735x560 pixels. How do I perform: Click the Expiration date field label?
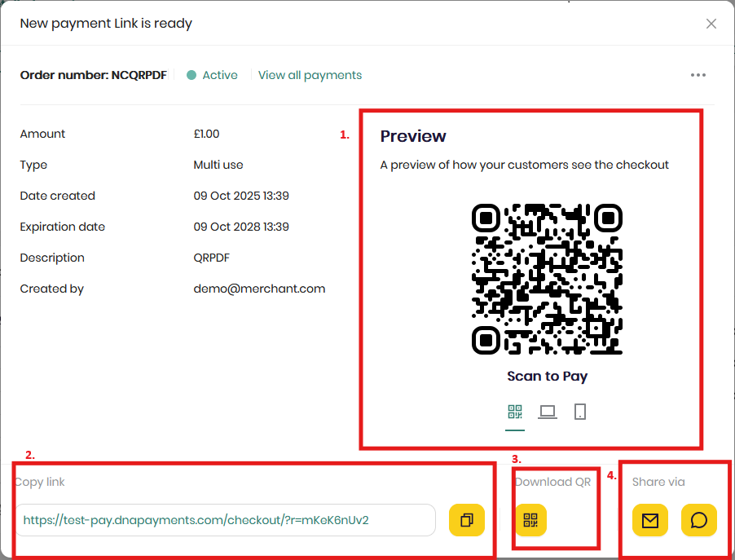pos(63,227)
